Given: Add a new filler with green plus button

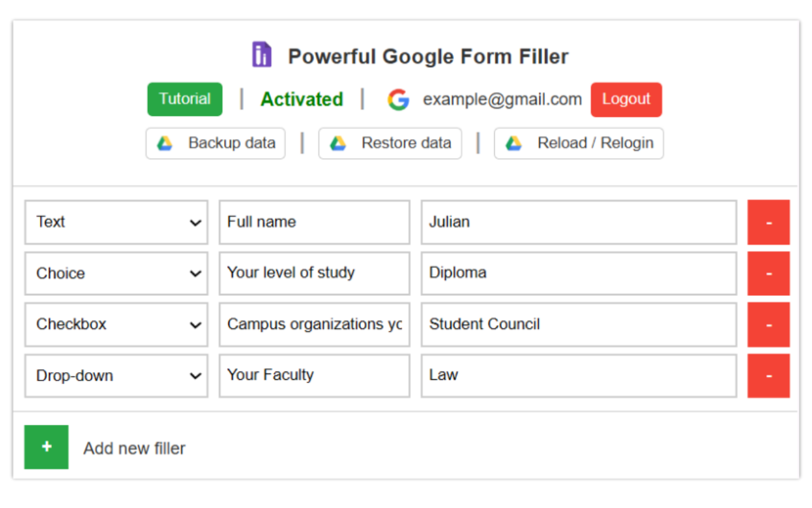Looking at the screenshot, I should click(46, 447).
